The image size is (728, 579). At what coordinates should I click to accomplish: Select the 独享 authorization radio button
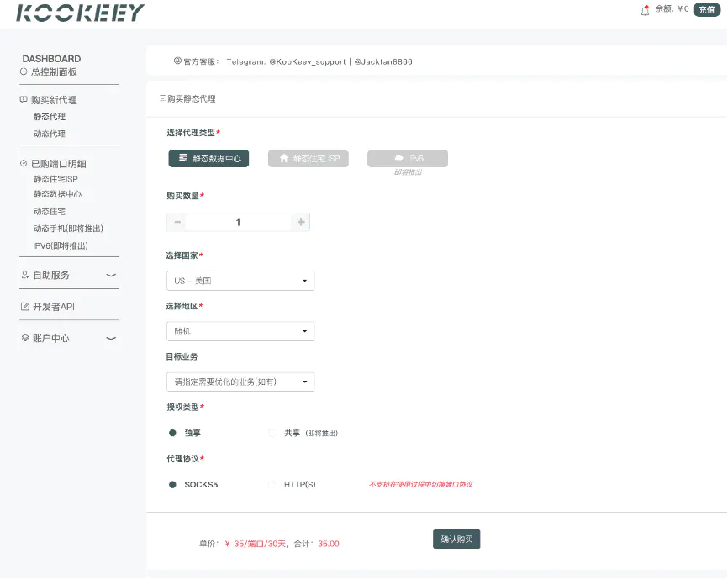pos(172,433)
